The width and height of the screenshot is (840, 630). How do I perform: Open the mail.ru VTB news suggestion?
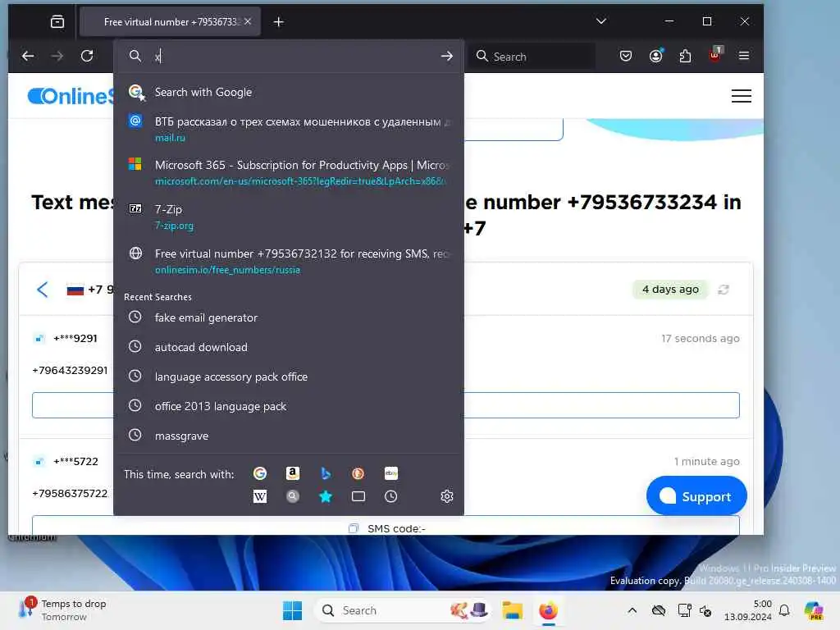tap(289, 129)
